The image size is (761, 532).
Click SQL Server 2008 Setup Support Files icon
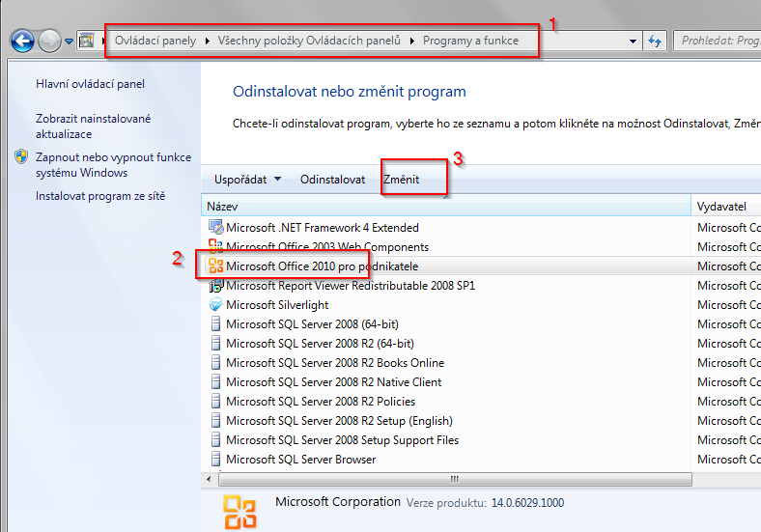click(216, 439)
